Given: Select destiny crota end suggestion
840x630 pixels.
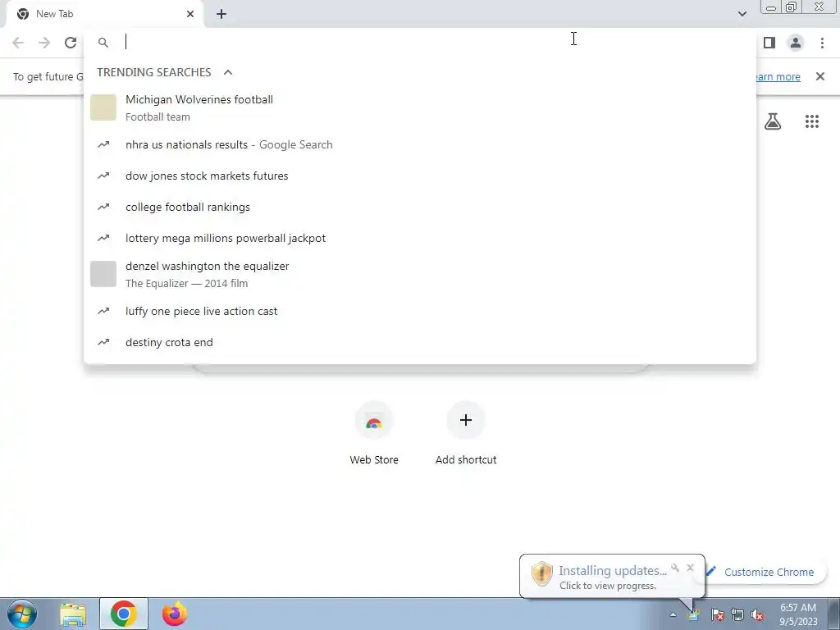Looking at the screenshot, I should 420,342.
